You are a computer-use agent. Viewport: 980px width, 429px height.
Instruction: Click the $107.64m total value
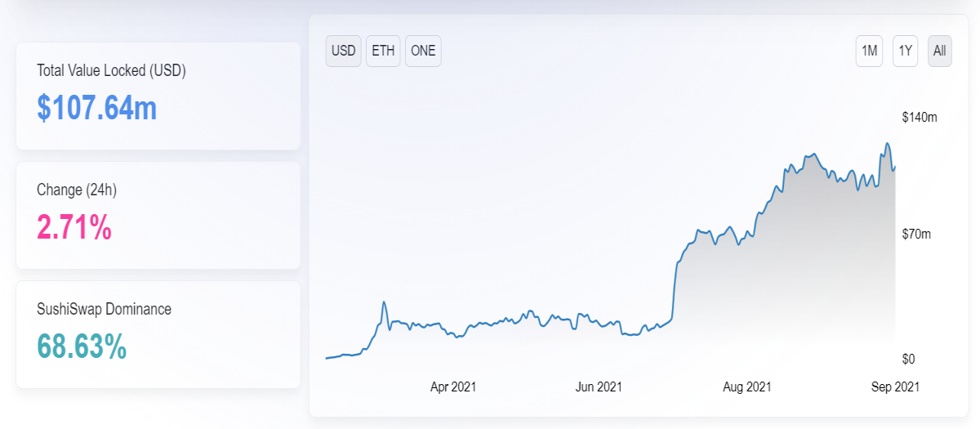pos(97,108)
